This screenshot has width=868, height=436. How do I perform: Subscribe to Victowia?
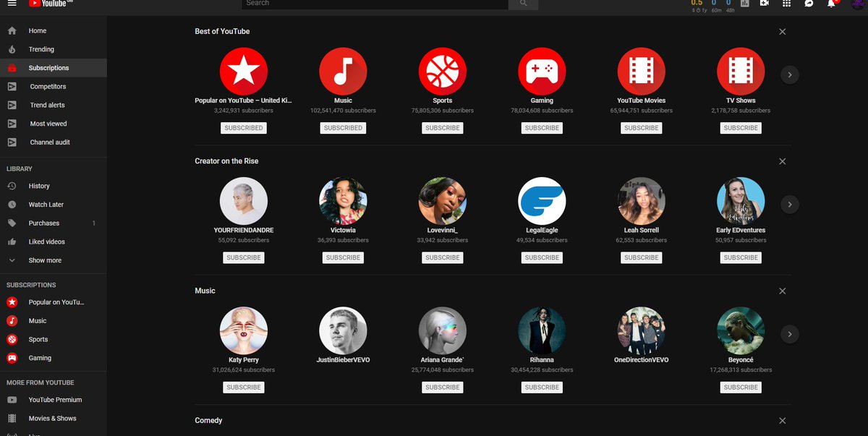pos(343,257)
